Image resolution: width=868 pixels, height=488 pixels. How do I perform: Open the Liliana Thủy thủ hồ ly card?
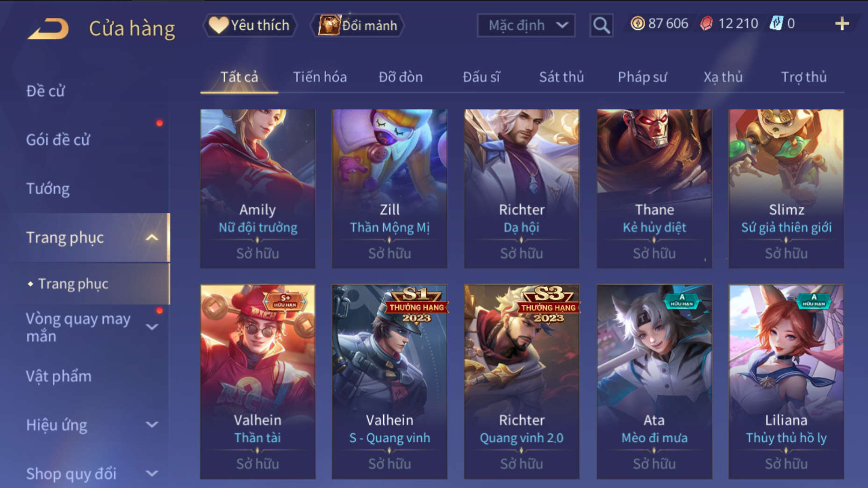point(786,382)
